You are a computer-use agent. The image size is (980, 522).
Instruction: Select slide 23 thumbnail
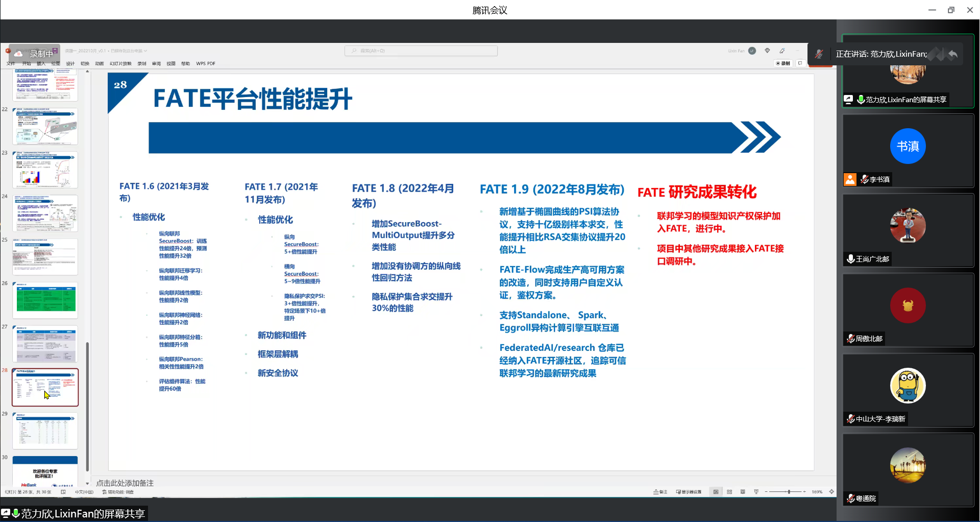click(45, 170)
